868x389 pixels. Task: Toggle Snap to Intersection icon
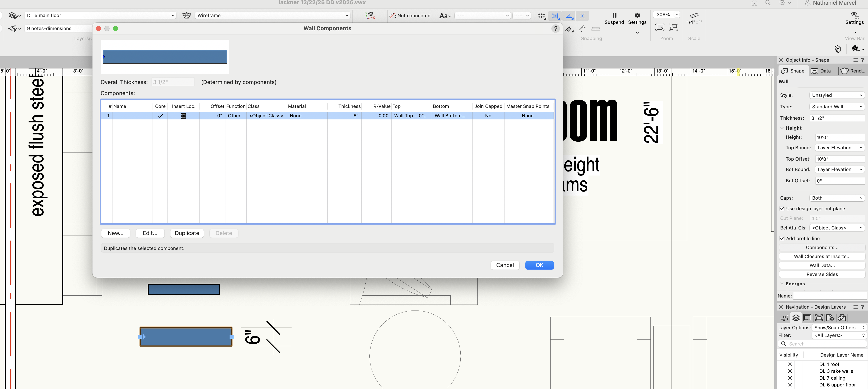(582, 16)
